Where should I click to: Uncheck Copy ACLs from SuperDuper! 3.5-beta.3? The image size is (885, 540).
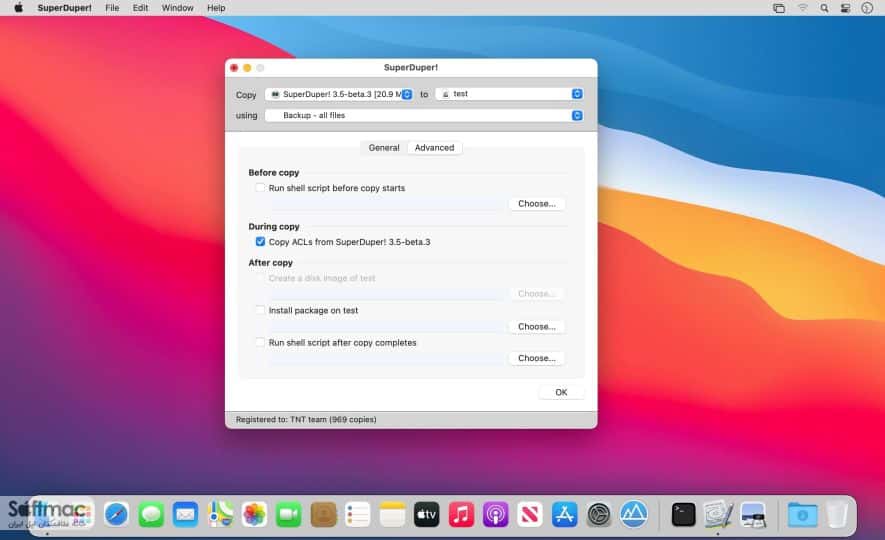(260, 242)
